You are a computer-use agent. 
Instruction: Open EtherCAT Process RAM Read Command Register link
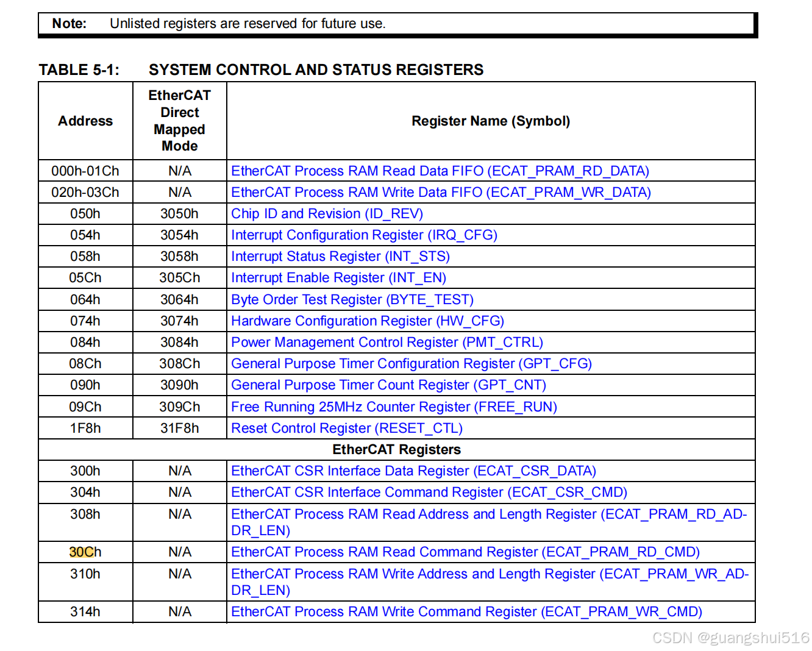pos(465,552)
